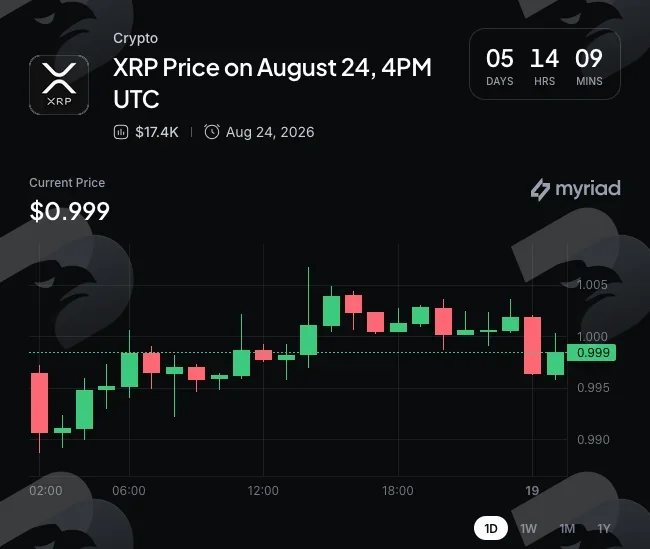Switch to the 1Y timeframe
The width and height of the screenshot is (650, 549).
[604, 529]
